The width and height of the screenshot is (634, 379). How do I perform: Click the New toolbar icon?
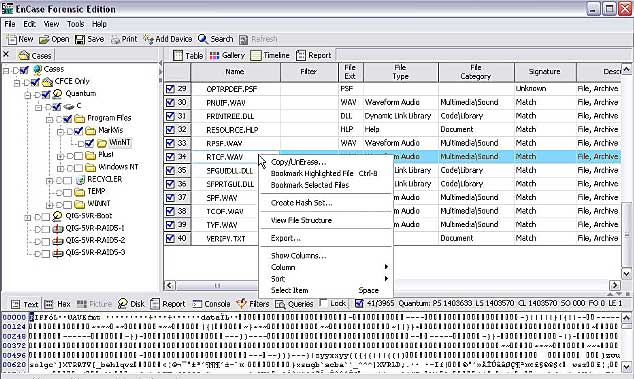pyautogui.click(x=11, y=39)
